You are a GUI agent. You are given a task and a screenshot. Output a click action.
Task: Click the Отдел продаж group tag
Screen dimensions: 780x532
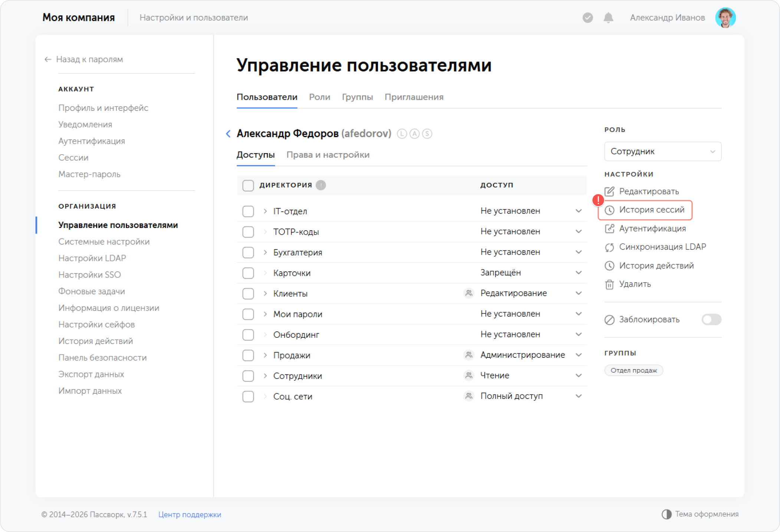coord(633,370)
